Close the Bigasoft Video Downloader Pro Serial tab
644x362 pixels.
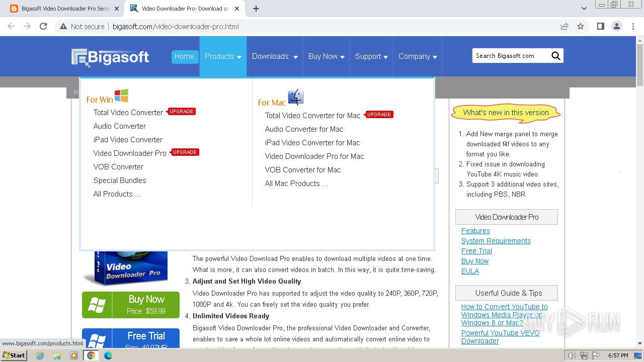[116, 9]
